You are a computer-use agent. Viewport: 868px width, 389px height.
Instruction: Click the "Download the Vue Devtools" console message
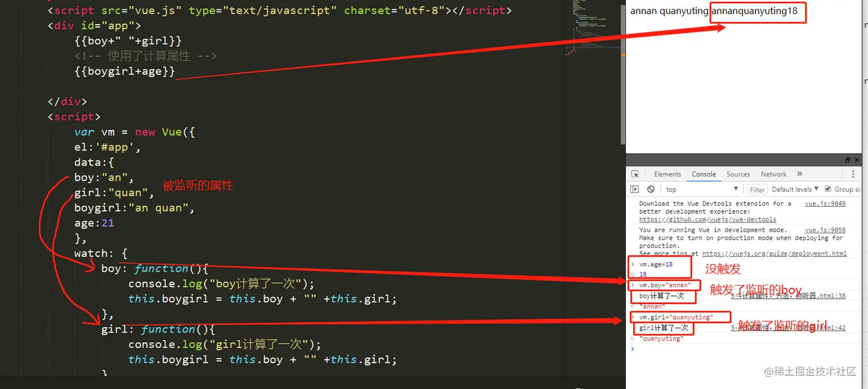pyautogui.click(x=715, y=211)
